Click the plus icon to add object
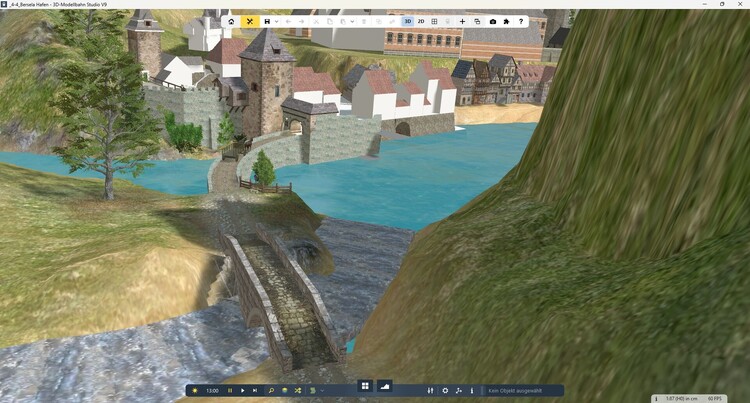Screen dimensions: 750x403 click(462, 21)
